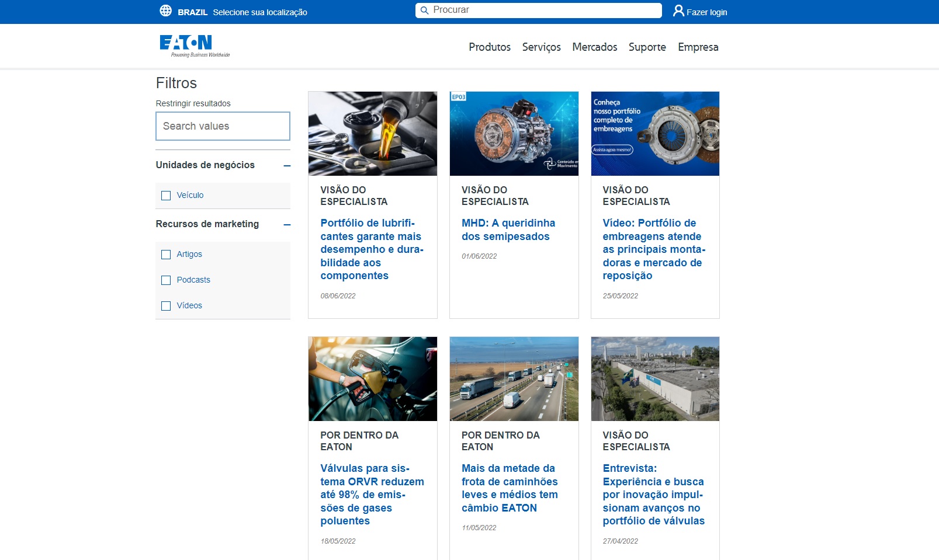Open the Suporte menu
The height and width of the screenshot is (560, 939).
coord(647,47)
